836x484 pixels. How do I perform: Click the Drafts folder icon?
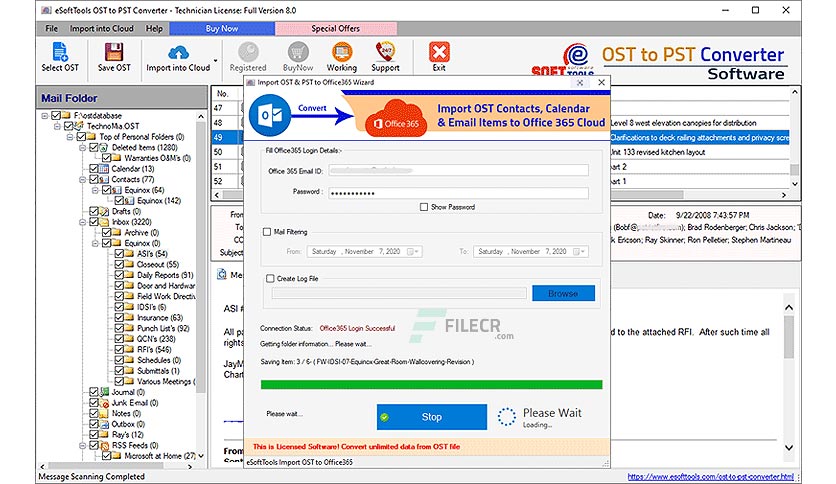(x=104, y=211)
